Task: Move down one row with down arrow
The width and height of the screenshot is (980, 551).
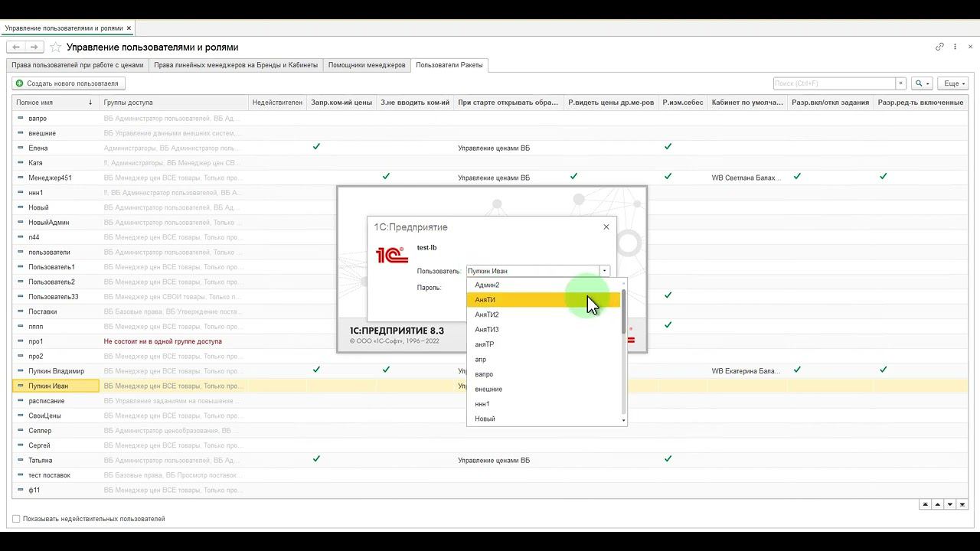Action: (950, 504)
